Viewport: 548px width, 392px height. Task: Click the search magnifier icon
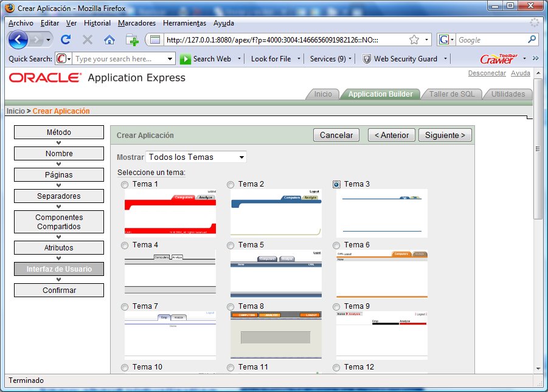click(532, 40)
